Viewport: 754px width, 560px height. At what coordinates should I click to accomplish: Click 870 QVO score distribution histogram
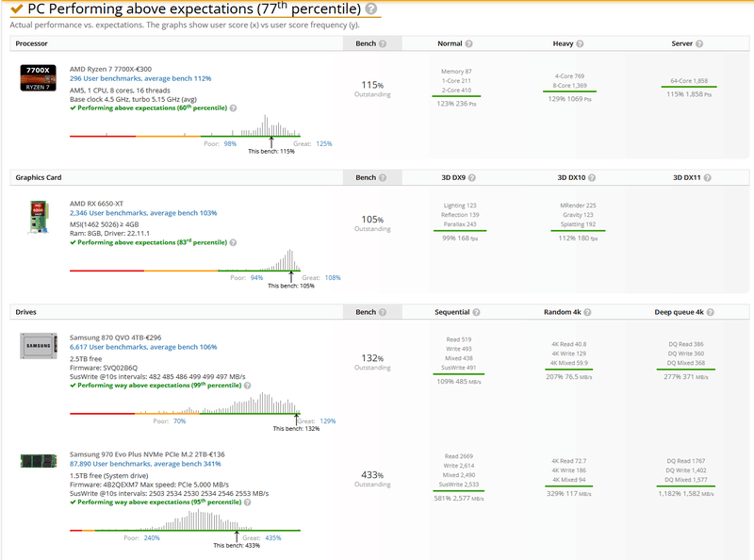pos(185,404)
